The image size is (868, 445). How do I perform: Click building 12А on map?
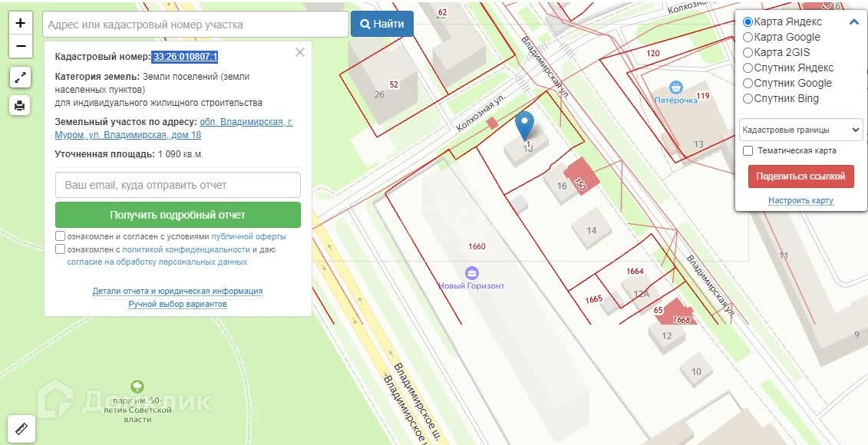(641, 293)
